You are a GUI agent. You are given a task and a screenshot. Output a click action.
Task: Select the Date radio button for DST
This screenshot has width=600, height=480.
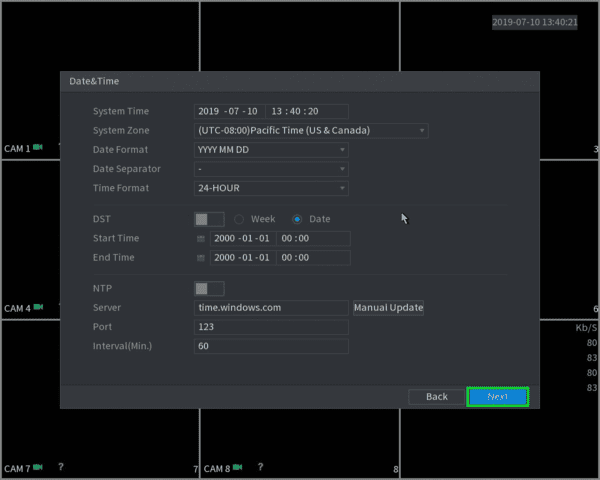(297, 219)
